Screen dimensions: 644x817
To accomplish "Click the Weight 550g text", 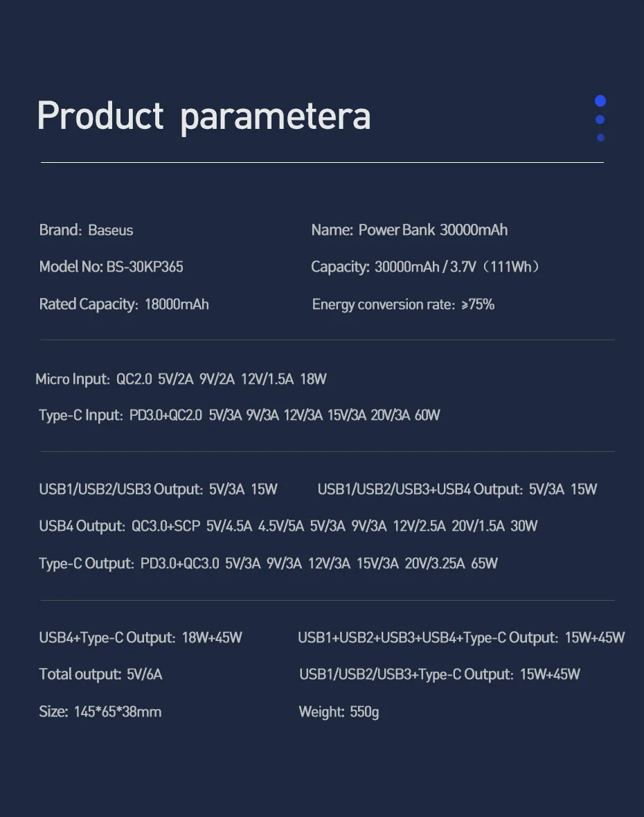I will [339, 712].
